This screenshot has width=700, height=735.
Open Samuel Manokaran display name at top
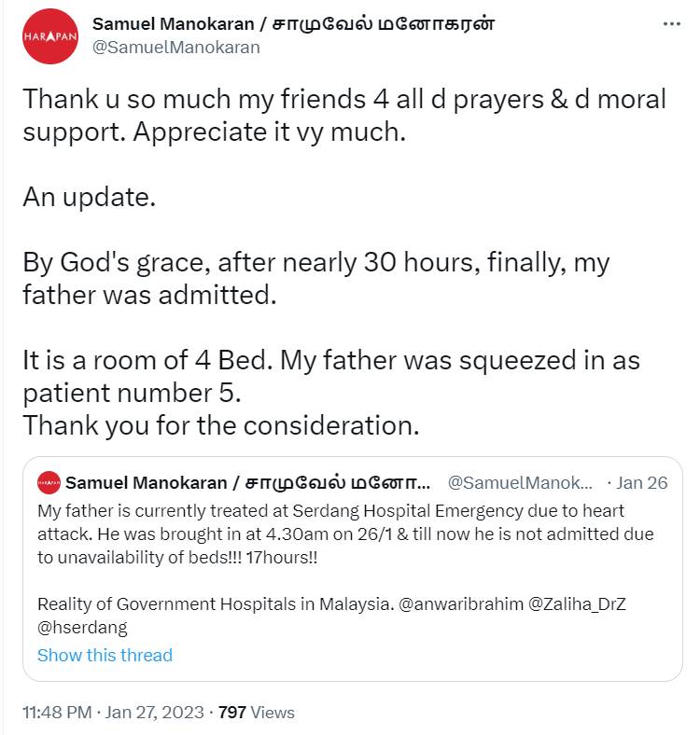(293, 24)
